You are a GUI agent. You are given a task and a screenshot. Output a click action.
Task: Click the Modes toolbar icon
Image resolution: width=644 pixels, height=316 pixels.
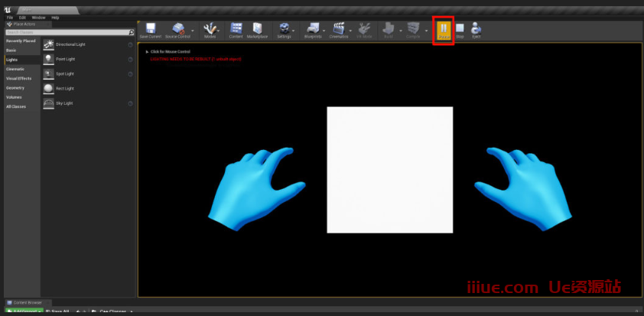click(x=210, y=29)
